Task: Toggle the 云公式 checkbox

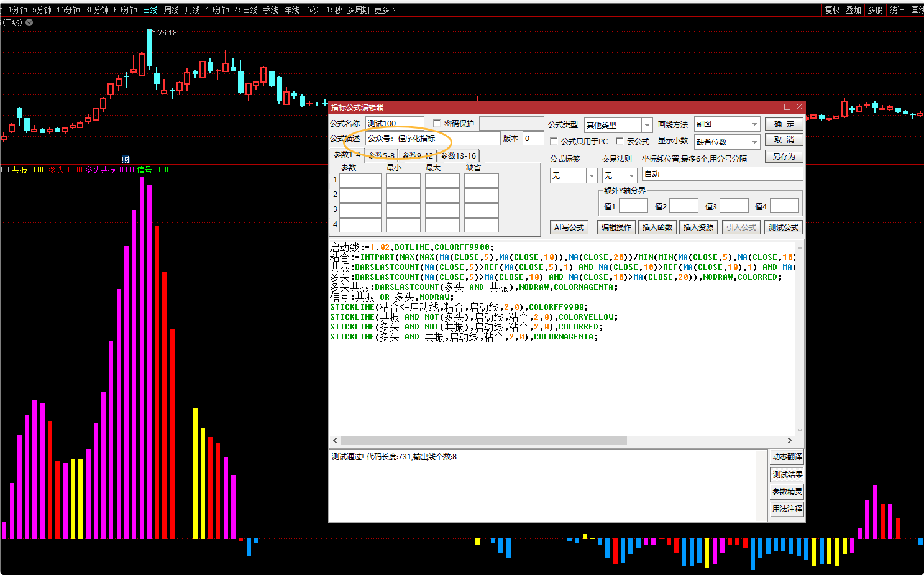Action: click(x=620, y=142)
